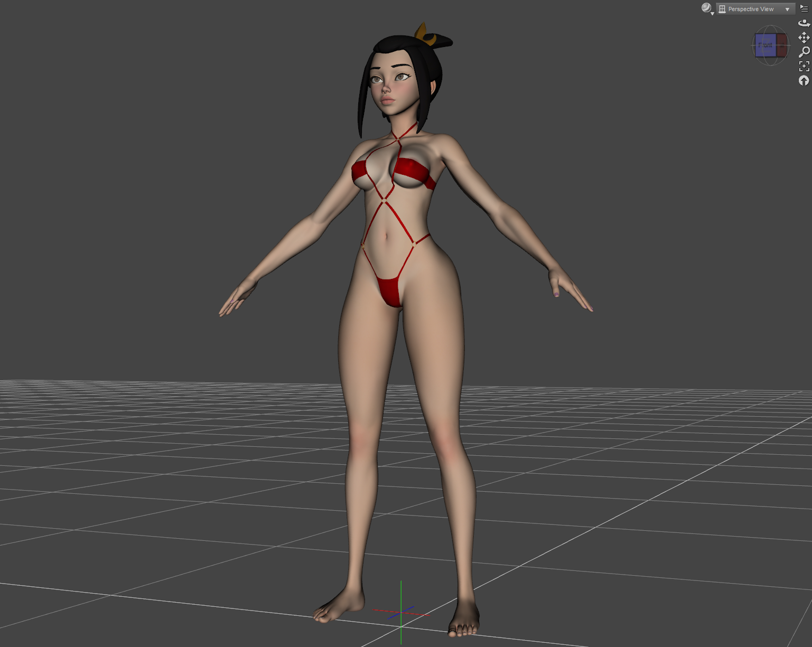Select the pan camera arrows icon

(804, 37)
